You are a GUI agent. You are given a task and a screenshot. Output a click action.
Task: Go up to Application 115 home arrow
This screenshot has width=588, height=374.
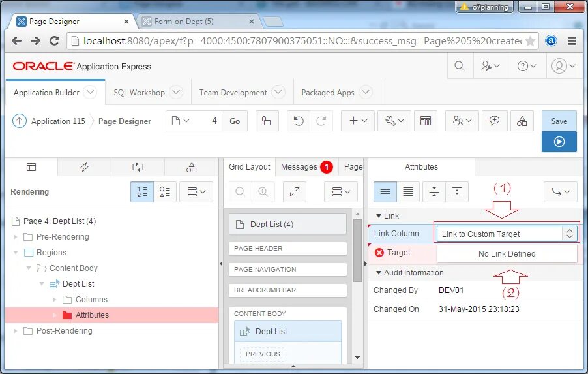20,121
